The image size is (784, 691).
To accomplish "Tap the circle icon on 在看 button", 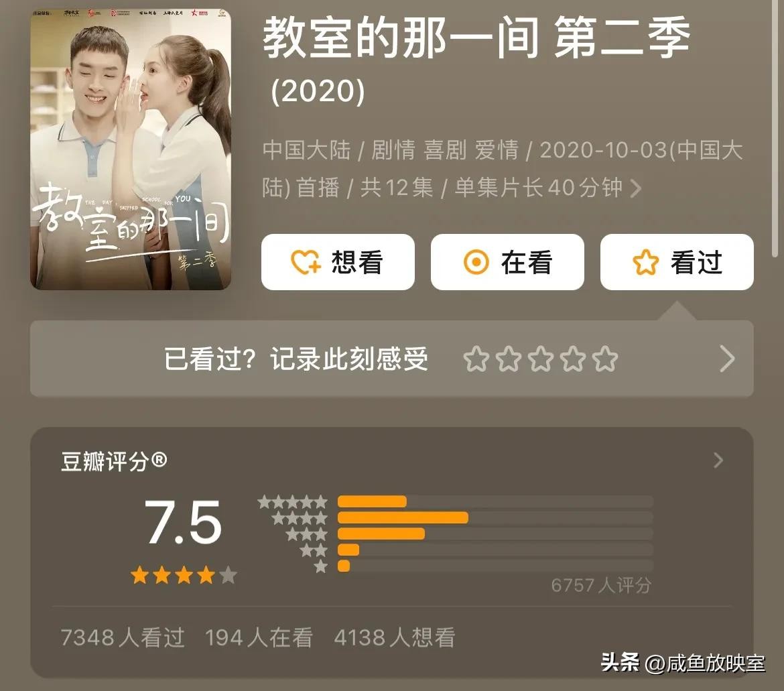I will [476, 262].
